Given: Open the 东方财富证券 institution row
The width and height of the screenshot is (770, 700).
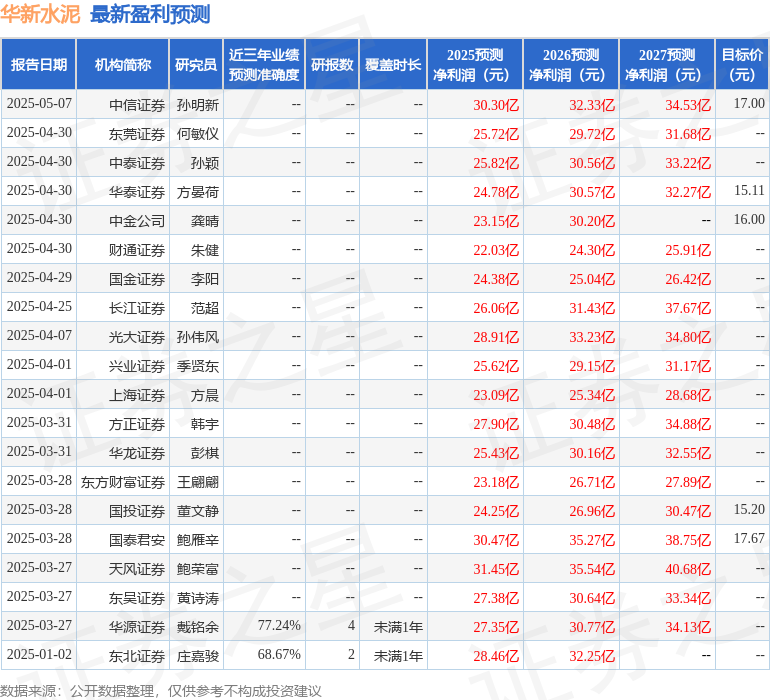Looking at the screenshot, I should 123,482.
